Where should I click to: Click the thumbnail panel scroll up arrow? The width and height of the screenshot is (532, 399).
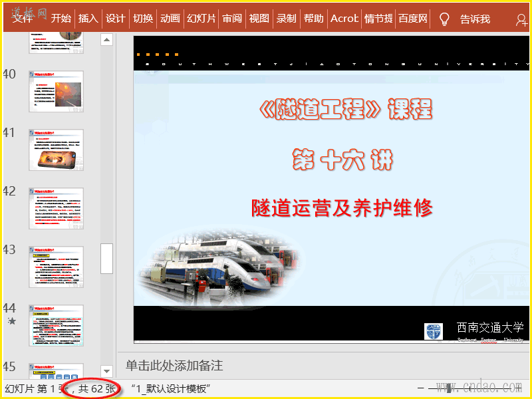click(106, 40)
